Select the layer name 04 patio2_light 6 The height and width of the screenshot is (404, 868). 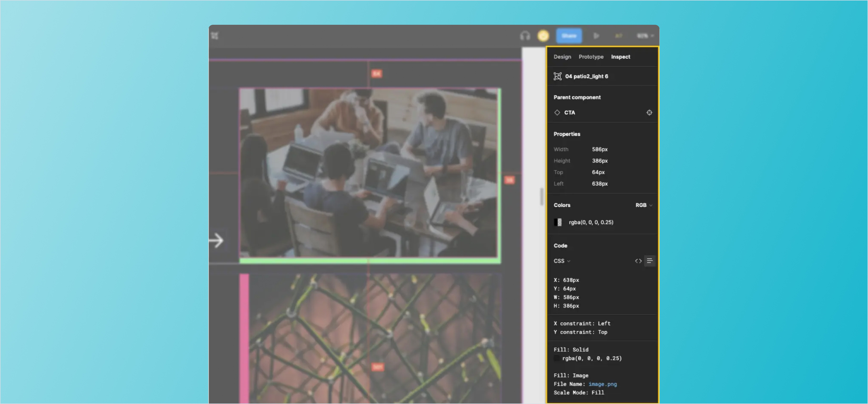587,76
